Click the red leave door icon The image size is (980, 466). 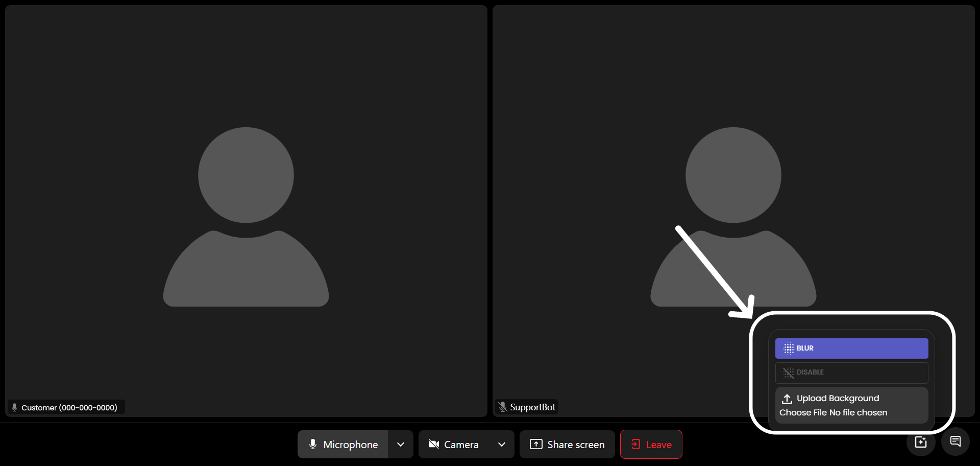[x=635, y=444]
